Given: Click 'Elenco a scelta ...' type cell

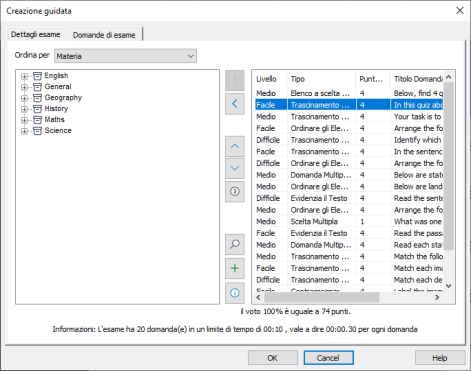Looking at the screenshot, I should pyautogui.click(x=320, y=93).
